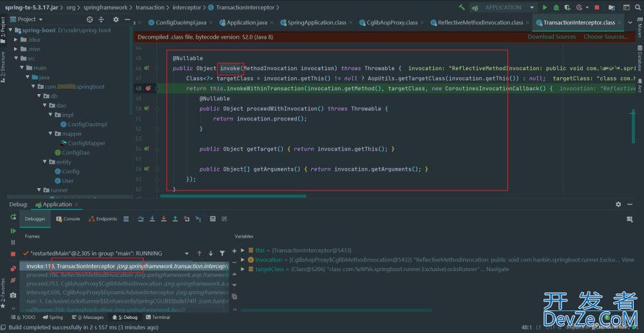Switch to Application.java tab
This screenshot has width=644, height=333.
247,23
